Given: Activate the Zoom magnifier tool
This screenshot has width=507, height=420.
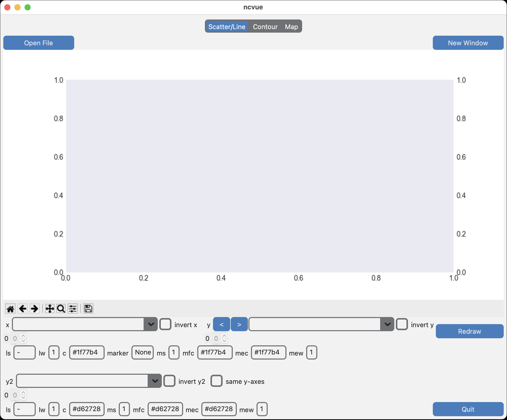Looking at the screenshot, I should 61,309.
